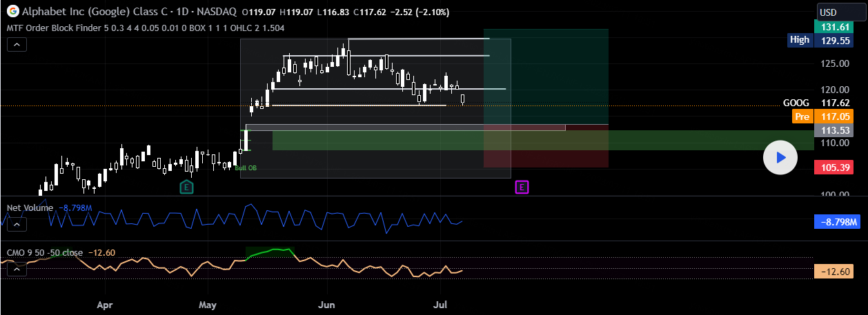Click the 117.05 pre-market price label

[834, 116]
